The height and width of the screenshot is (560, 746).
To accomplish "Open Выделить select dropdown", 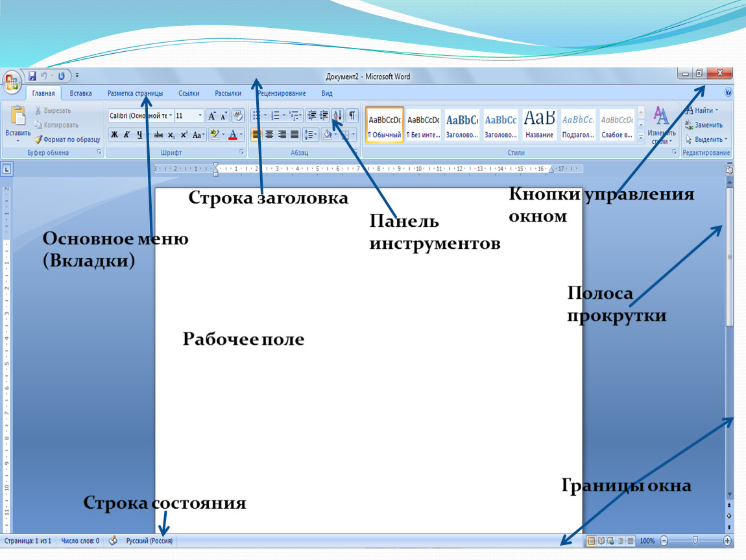I will click(x=706, y=139).
